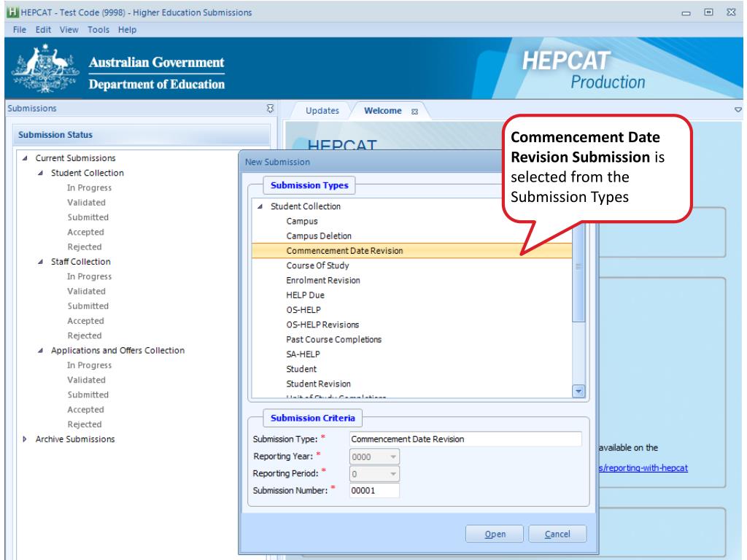Select Rejected under Staff Collection
Screen dimensions: 747x560
click(x=85, y=335)
